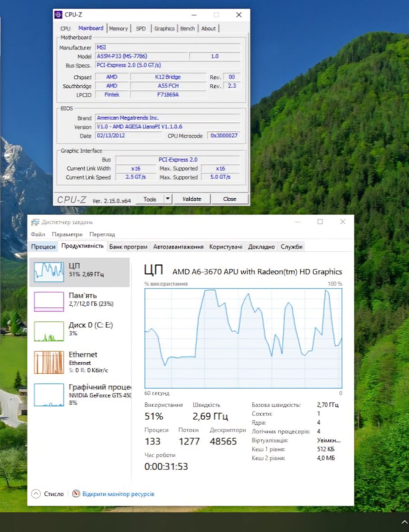Open the Memory tab in CPU-Z

118,28
